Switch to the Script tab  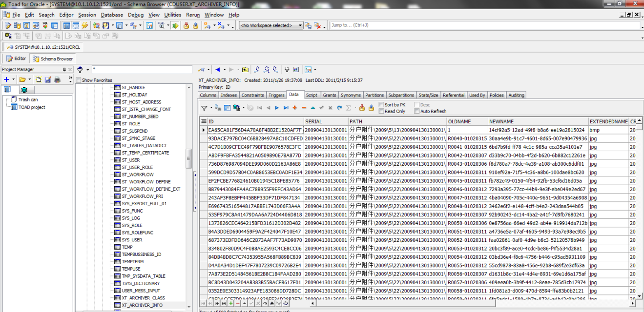click(x=312, y=95)
